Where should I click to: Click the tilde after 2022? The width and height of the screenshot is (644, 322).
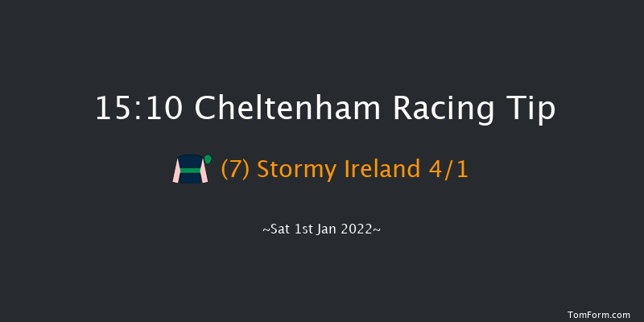[377, 229]
